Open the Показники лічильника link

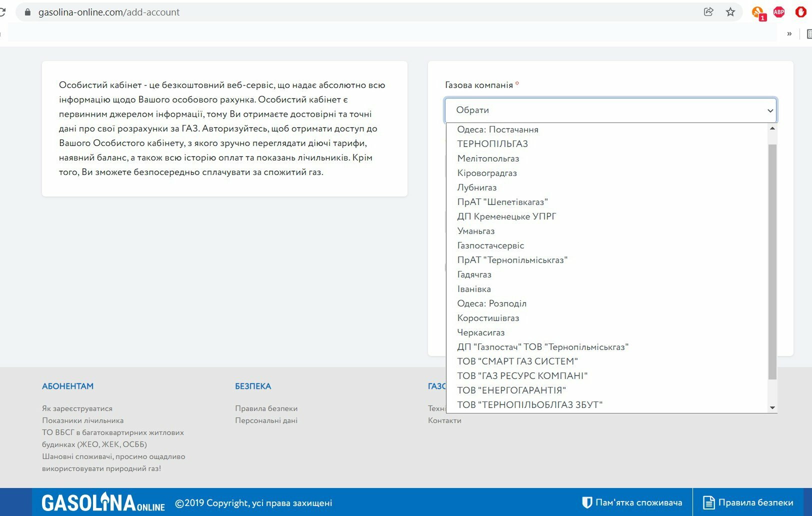point(83,420)
